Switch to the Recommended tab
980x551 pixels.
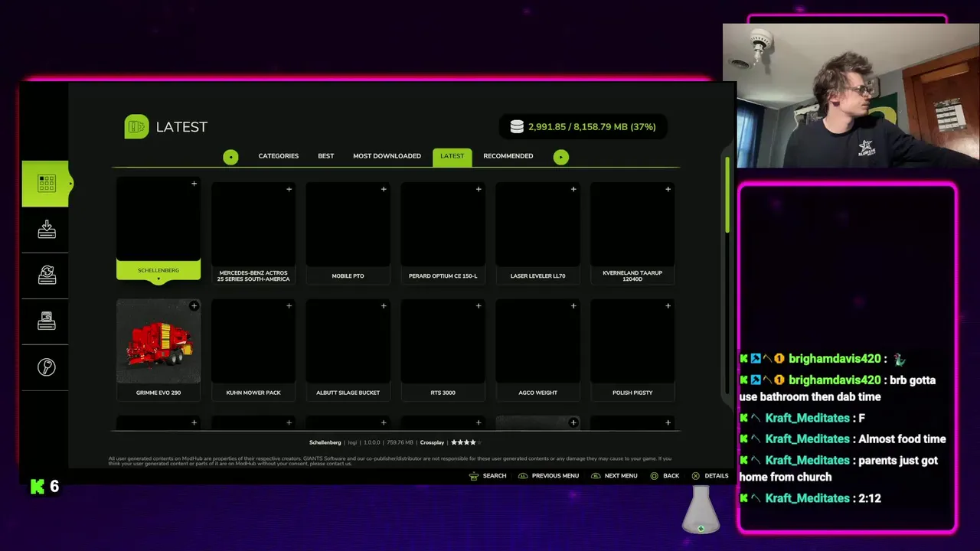tap(508, 156)
